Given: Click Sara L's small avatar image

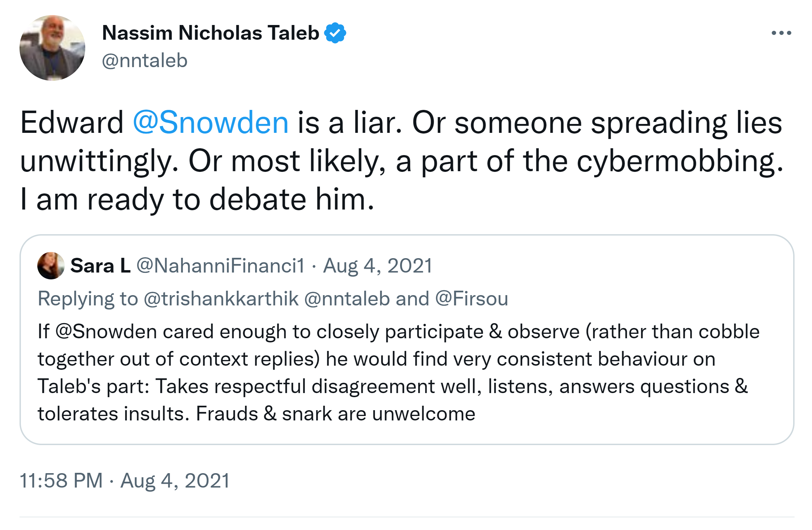Looking at the screenshot, I should point(51,266).
